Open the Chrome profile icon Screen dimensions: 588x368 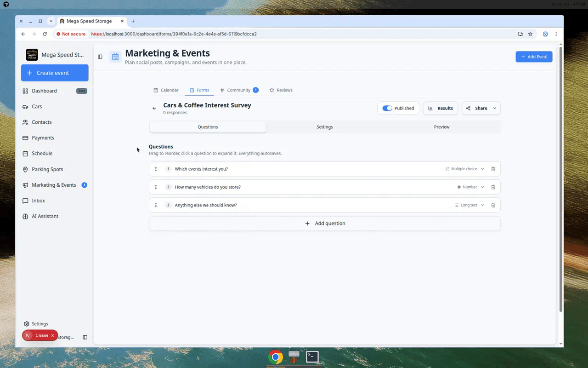pyautogui.click(x=545, y=34)
